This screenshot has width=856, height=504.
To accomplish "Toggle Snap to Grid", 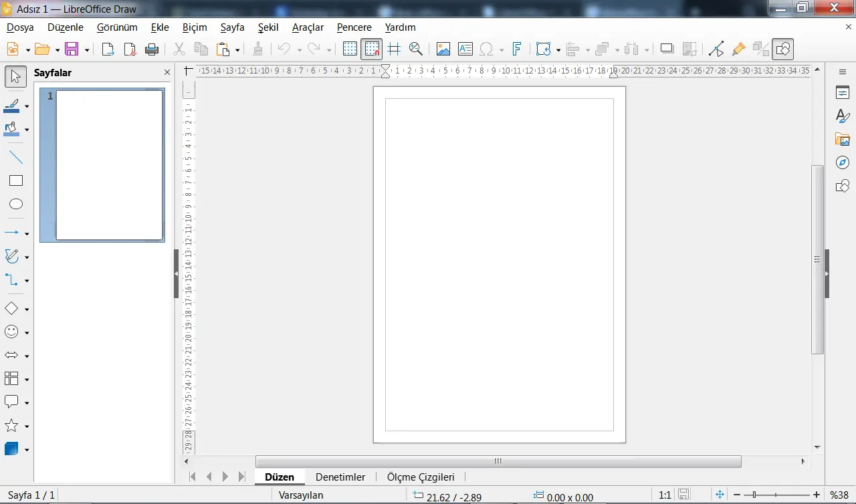I will (372, 49).
